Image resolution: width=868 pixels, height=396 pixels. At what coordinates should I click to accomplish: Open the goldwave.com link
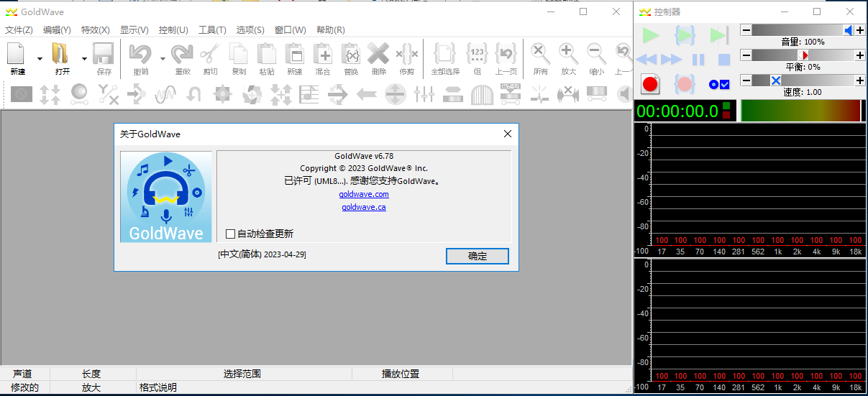click(x=364, y=194)
